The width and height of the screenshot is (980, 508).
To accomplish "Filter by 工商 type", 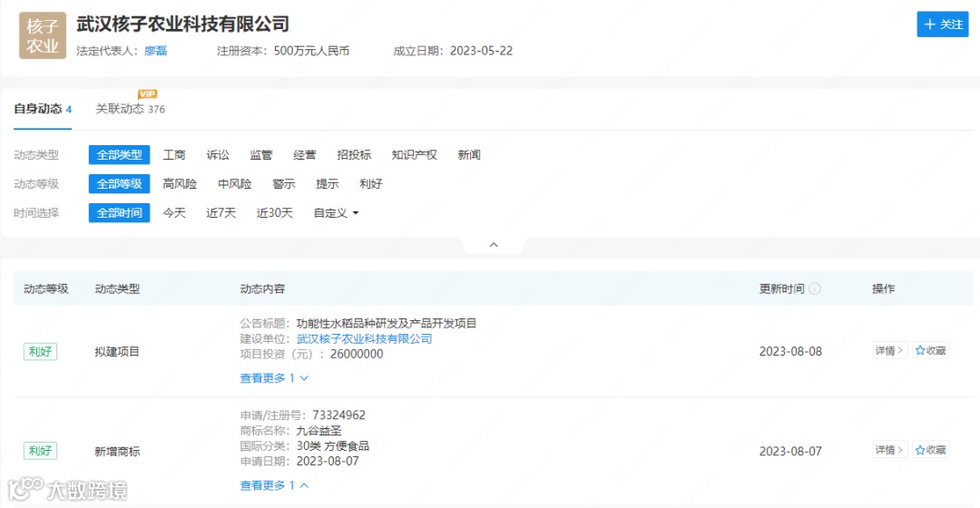I will point(174,155).
